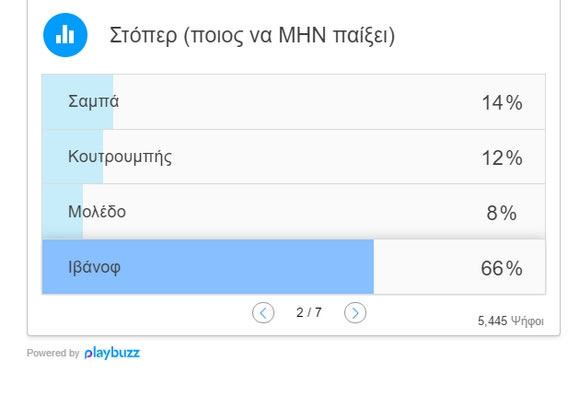The height and width of the screenshot is (397, 580).
Task: Click the 14% result for Σαμπά
Action: (x=502, y=102)
